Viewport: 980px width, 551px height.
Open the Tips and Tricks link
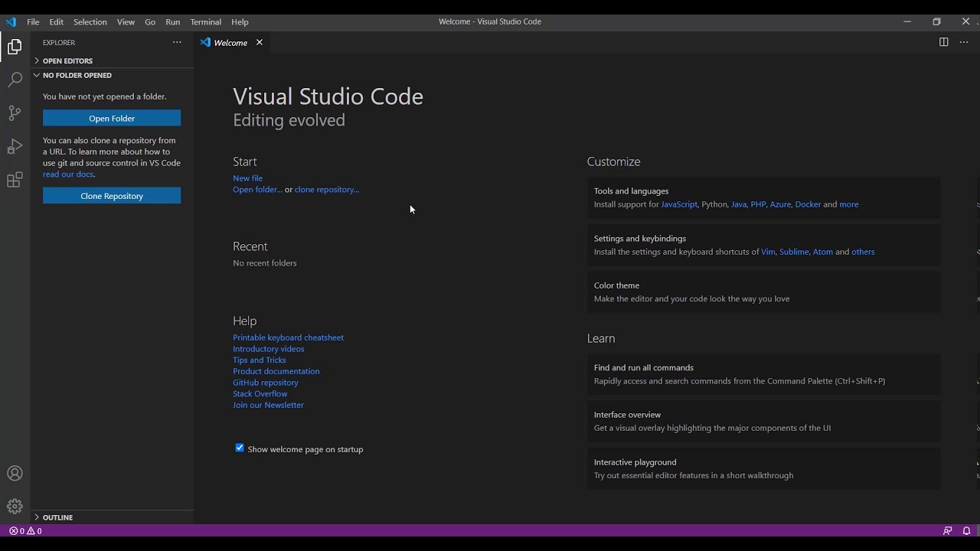point(259,360)
